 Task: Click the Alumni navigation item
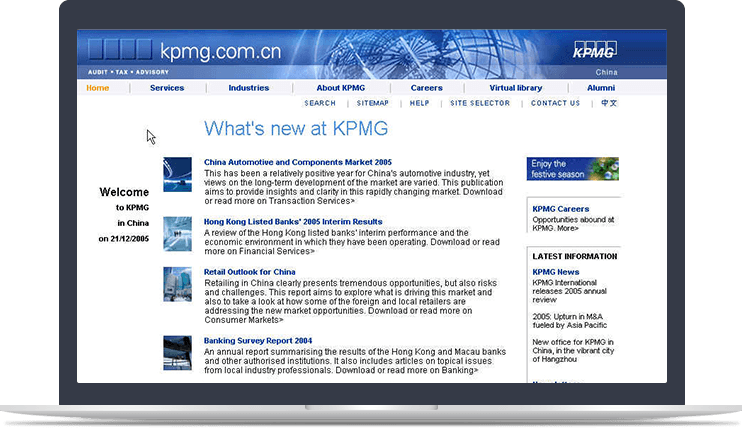point(601,88)
